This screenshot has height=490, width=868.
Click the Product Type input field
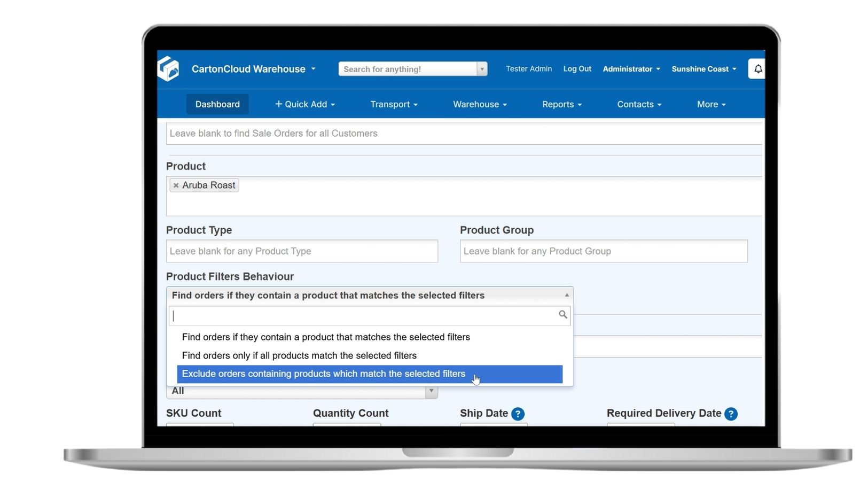[302, 251]
